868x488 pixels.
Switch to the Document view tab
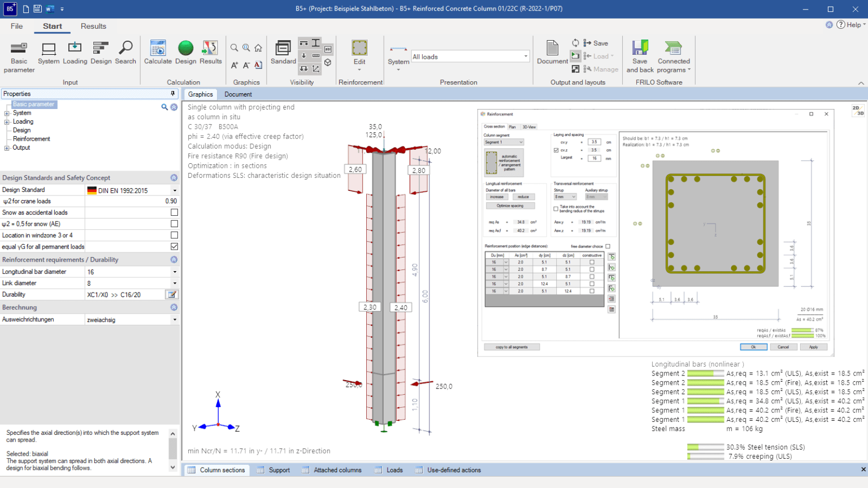[238, 94]
